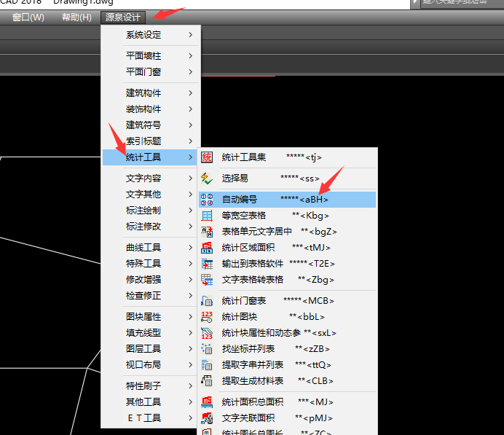Click the 找坐标并列表 icon
This screenshot has height=435, width=504.
[x=207, y=349]
